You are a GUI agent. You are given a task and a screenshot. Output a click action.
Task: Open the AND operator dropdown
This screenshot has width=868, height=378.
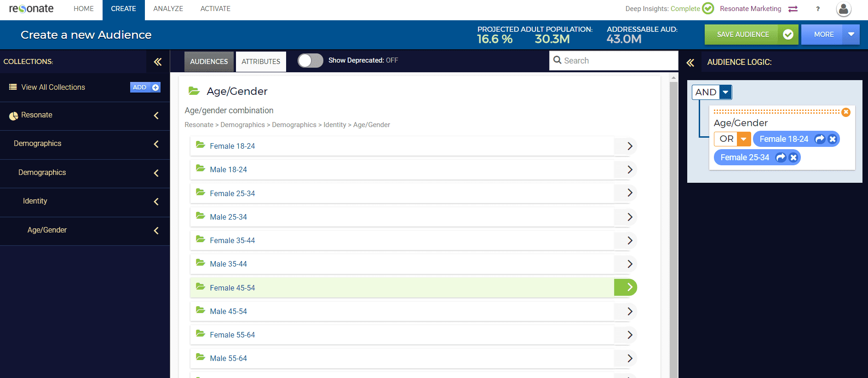725,93
